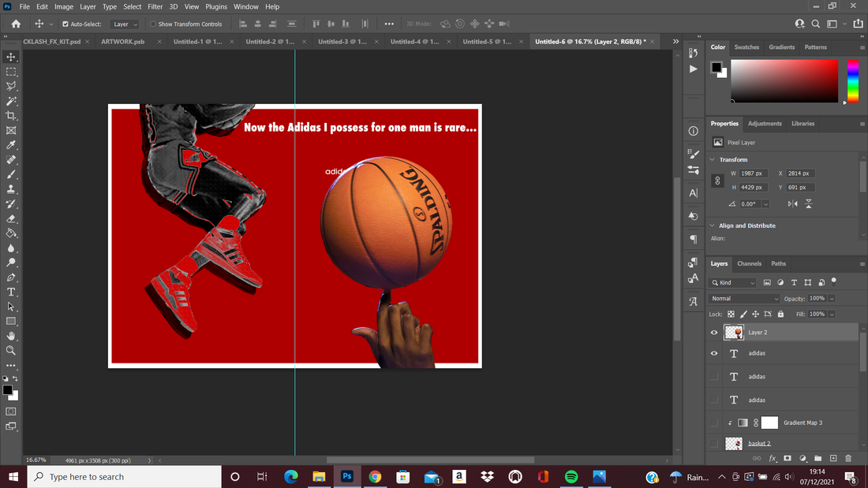Viewport: 868px width, 488px height.
Task: Flip horizontal in Transform properties
Action: coord(793,203)
